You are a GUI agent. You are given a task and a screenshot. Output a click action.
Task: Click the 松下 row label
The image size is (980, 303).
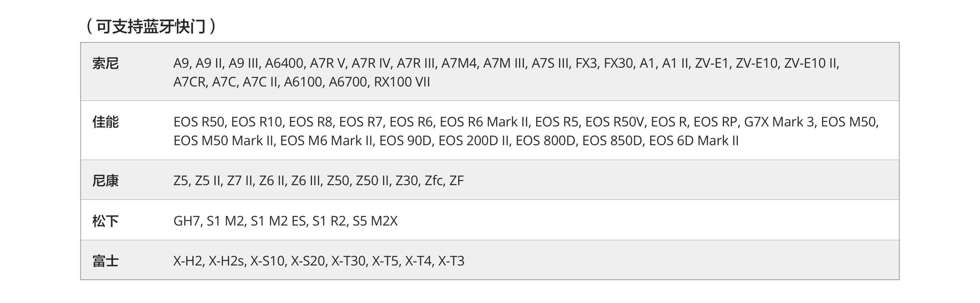click(105, 221)
